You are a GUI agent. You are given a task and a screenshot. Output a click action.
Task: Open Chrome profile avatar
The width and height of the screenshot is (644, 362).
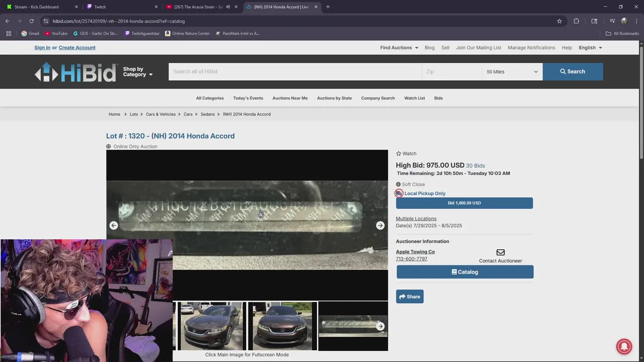[624, 21]
